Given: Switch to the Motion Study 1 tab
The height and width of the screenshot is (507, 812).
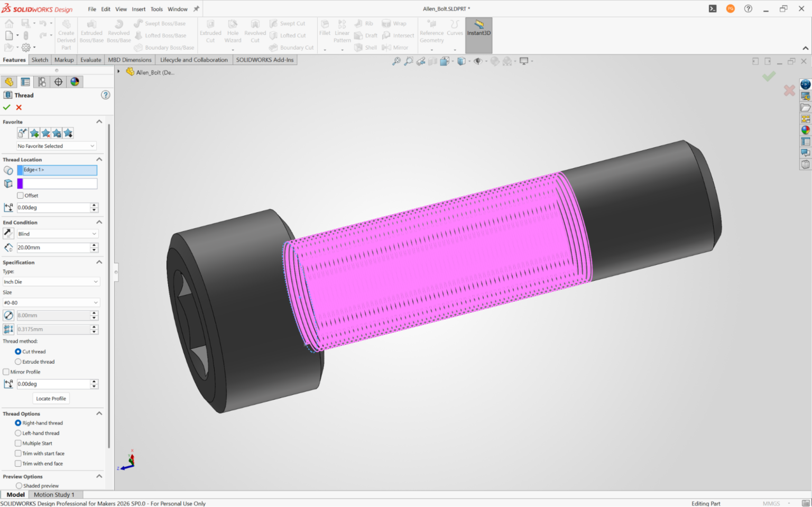Looking at the screenshot, I should [x=54, y=494].
